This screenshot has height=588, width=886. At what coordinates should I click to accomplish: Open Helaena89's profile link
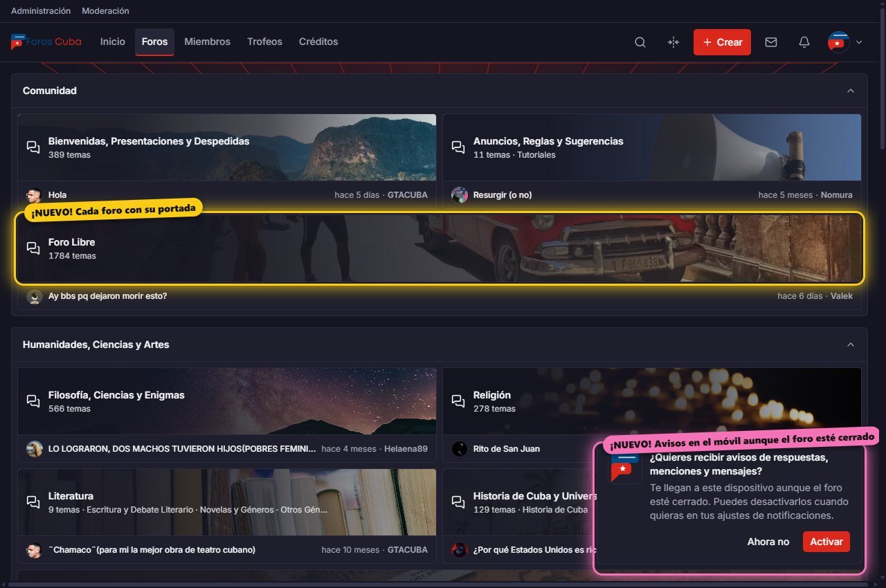click(x=406, y=449)
